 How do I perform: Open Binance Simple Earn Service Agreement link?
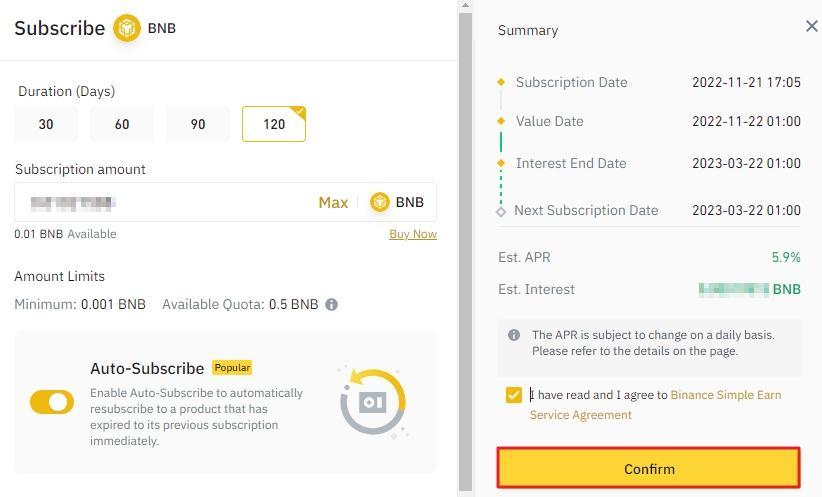point(726,395)
